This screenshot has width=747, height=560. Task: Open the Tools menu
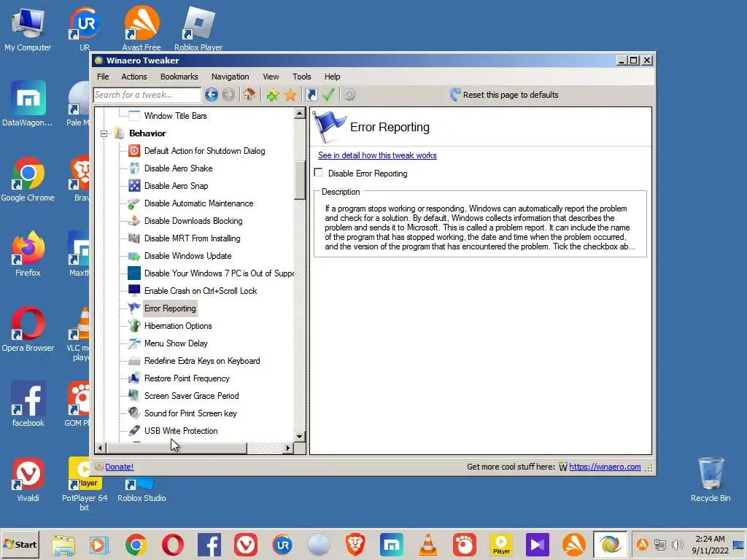(301, 77)
